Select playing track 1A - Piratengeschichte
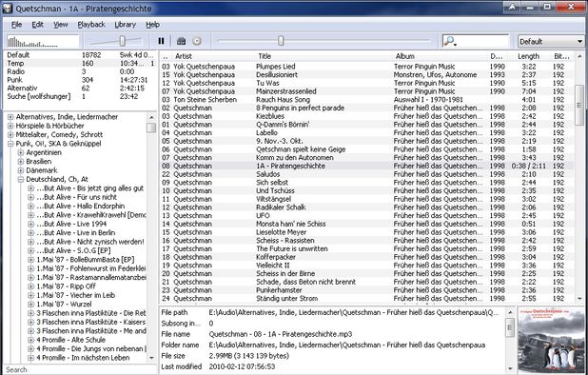The image size is (588, 375). (x=367, y=166)
